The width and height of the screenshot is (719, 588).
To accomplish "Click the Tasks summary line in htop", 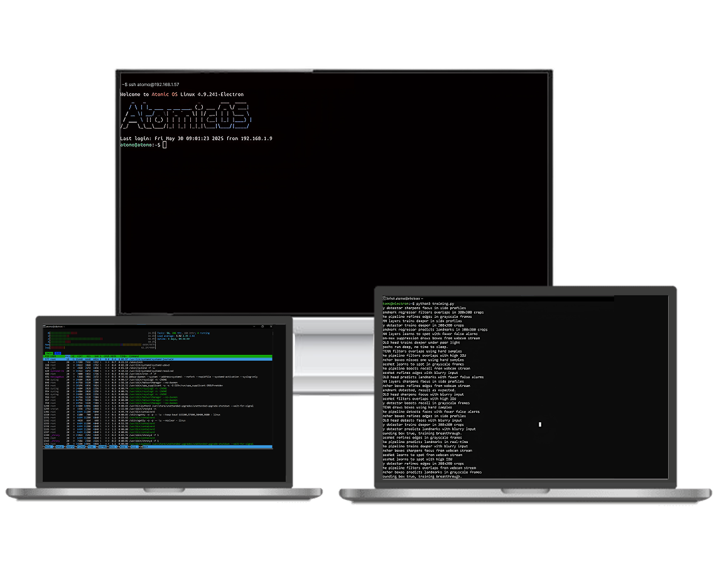I will pyautogui.click(x=183, y=333).
